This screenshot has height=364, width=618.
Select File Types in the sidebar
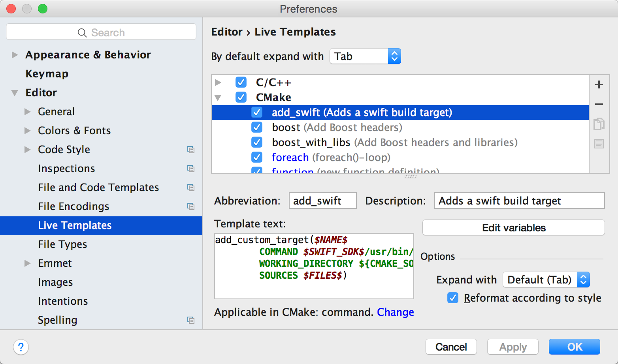click(x=62, y=244)
